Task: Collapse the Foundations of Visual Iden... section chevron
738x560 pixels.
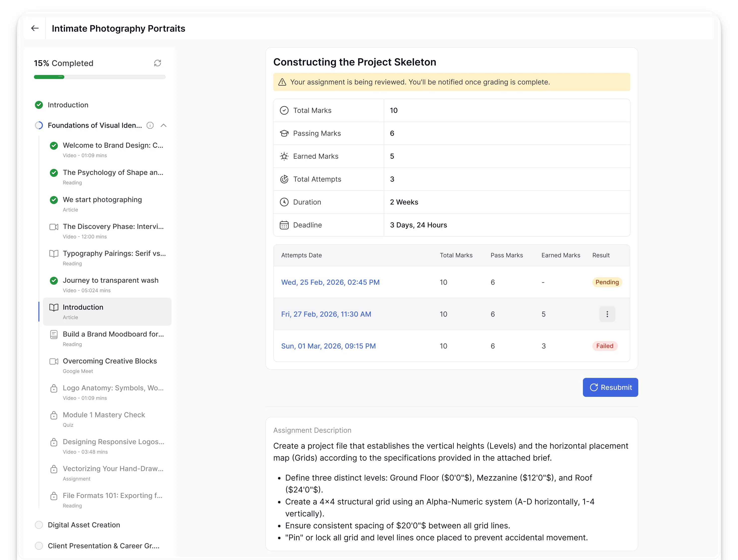Action: 164,125
